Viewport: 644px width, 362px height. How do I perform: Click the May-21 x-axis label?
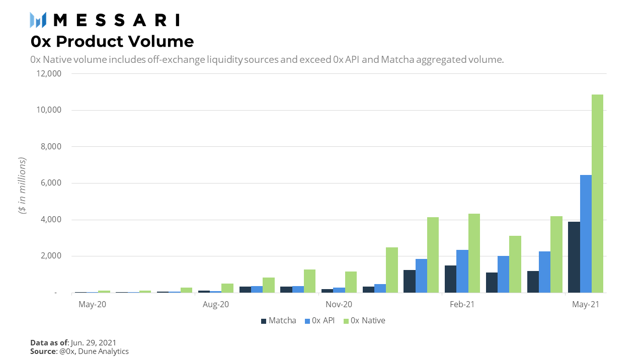click(585, 305)
